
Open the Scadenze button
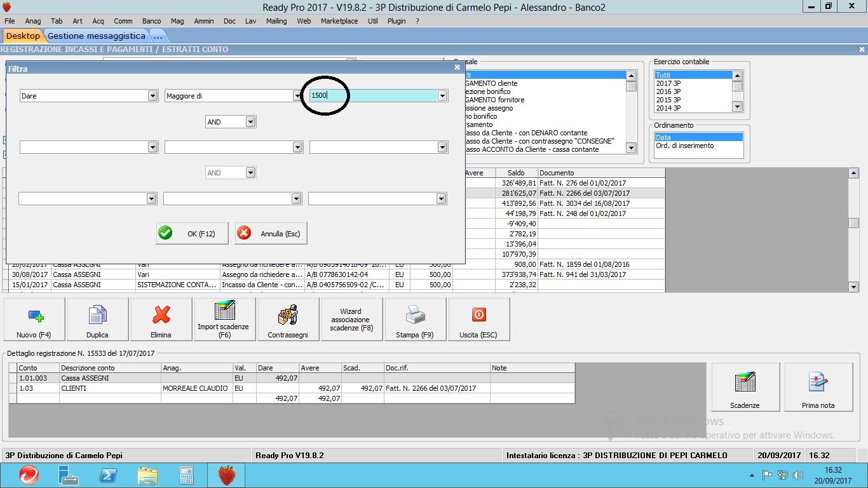click(745, 387)
